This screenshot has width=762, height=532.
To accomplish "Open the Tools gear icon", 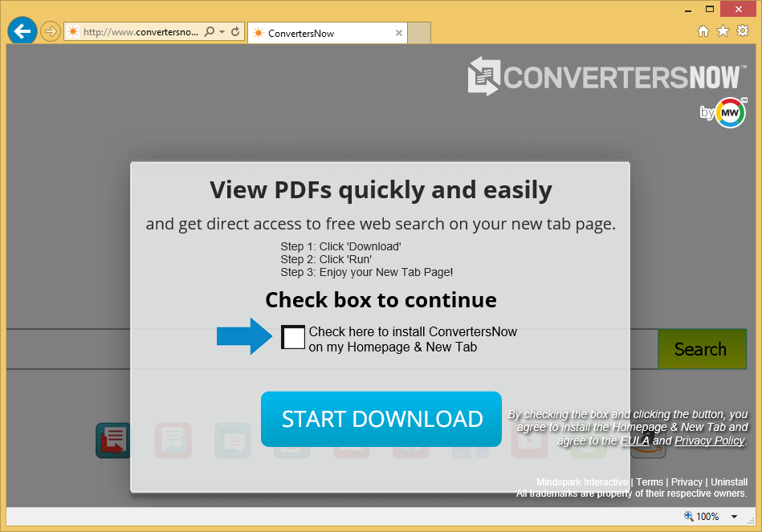I will 743,31.
